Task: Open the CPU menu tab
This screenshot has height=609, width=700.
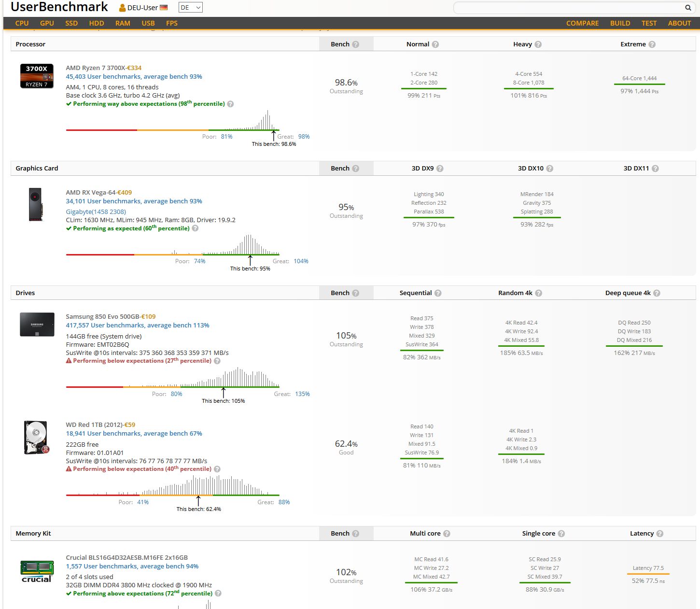Action: [22, 23]
